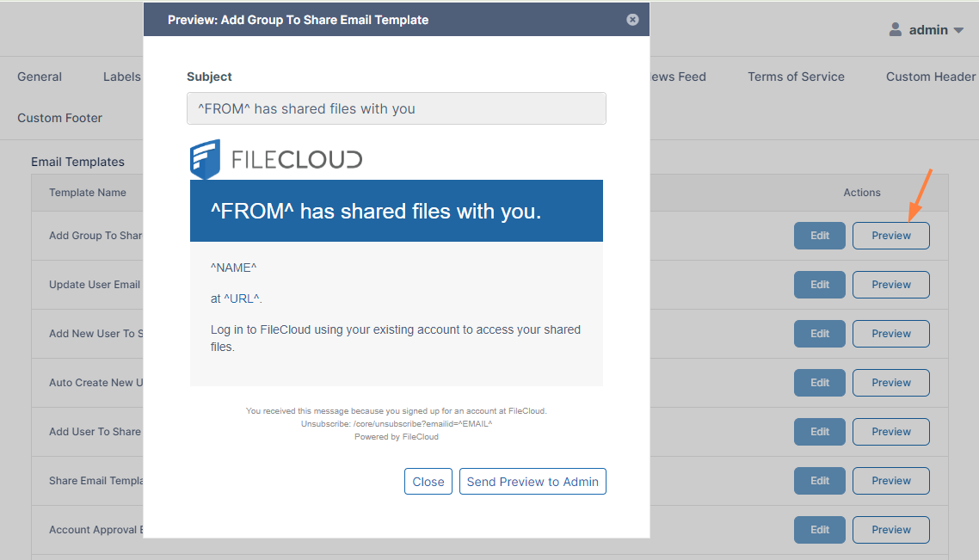Screen dimensions: 979x560
Task: Open the Custom Footer tab
Action: pos(60,118)
